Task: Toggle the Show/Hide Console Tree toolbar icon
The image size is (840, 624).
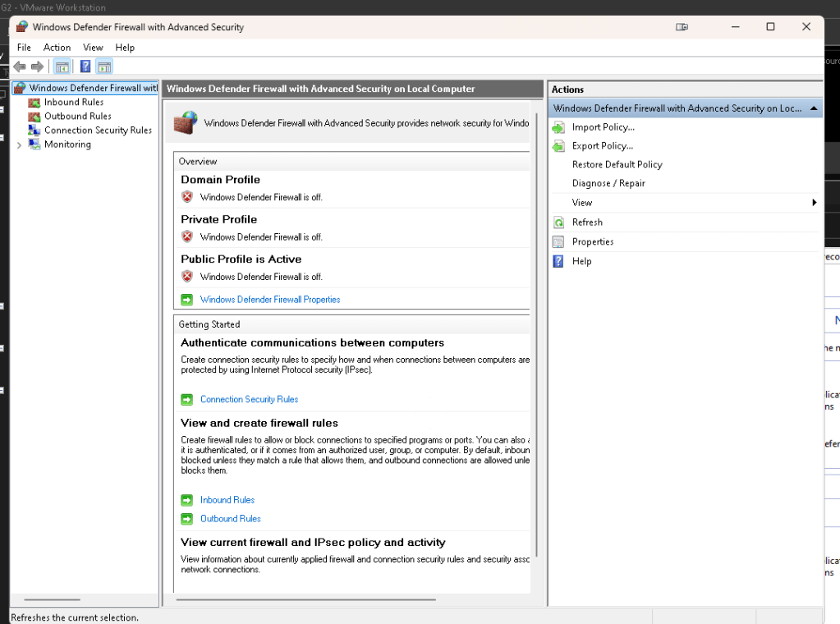Action: (62, 67)
